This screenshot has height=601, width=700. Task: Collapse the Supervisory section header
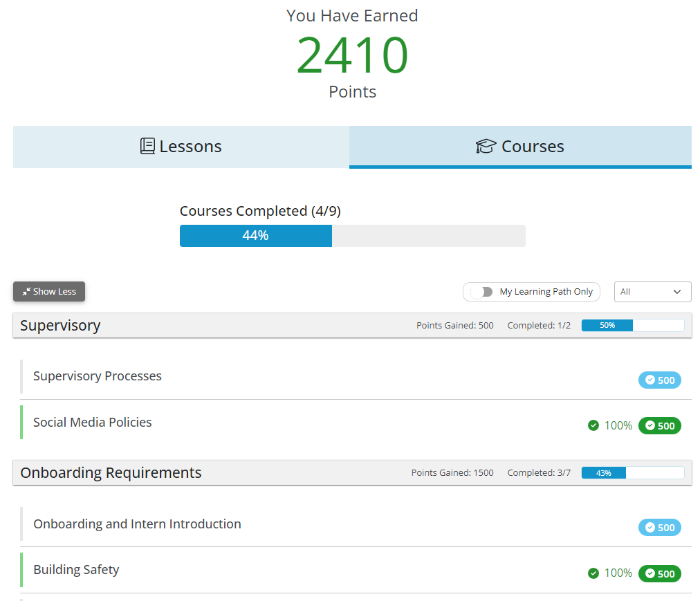pos(352,326)
